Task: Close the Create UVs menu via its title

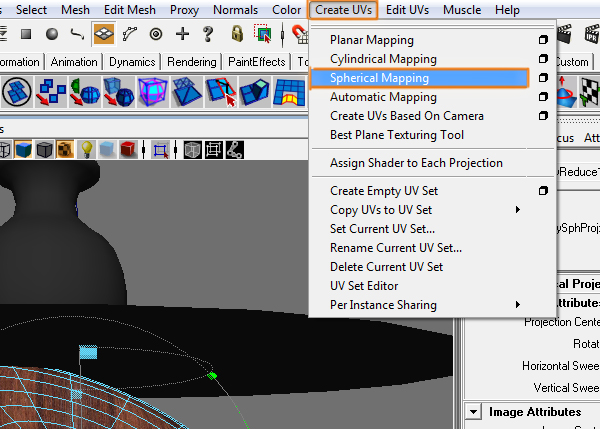Action: point(343,10)
